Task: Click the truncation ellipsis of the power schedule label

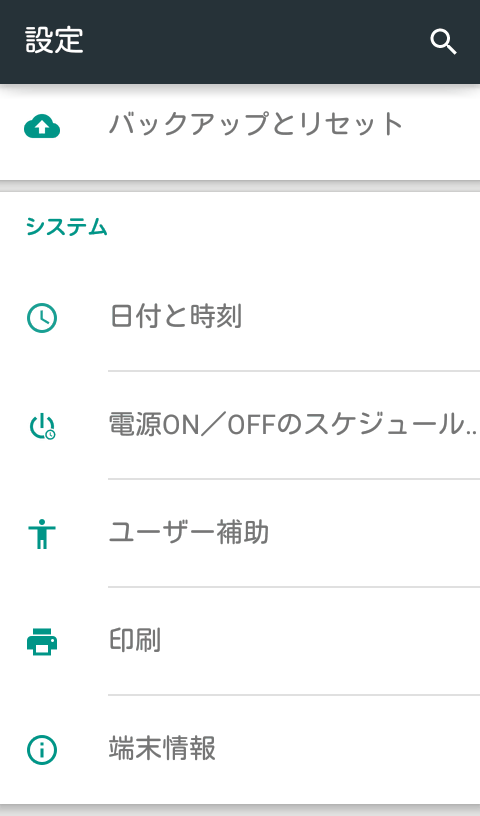Action: [472, 433]
